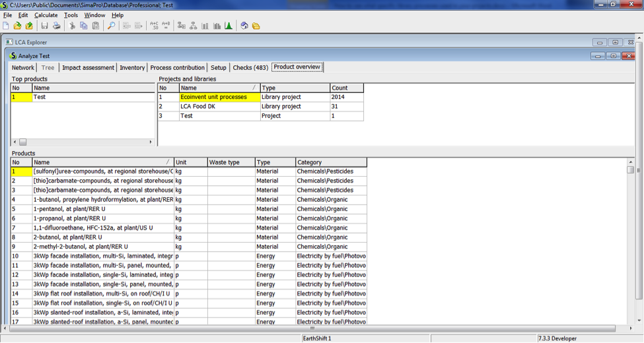The height and width of the screenshot is (343, 644).
Task: Click EarthShift 1 in status bar
Action: (x=316, y=338)
